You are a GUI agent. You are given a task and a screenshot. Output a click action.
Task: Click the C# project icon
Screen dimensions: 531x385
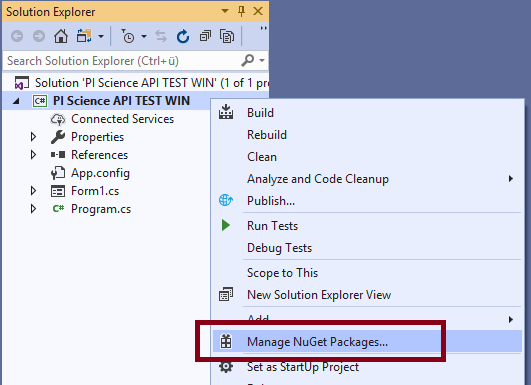pos(40,101)
